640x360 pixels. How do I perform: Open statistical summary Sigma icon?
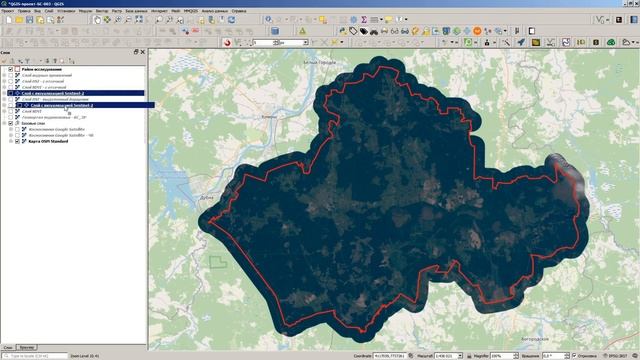point(364,20)
